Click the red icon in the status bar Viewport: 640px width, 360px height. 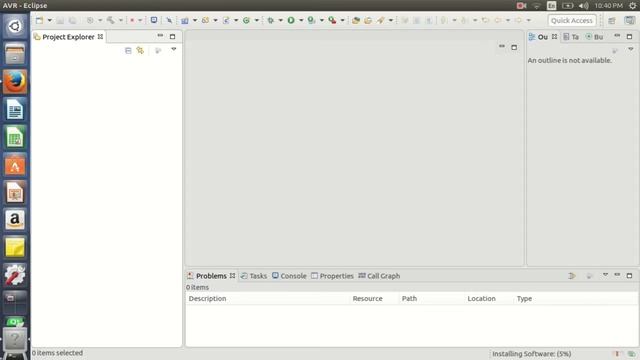tap(617, 353)
